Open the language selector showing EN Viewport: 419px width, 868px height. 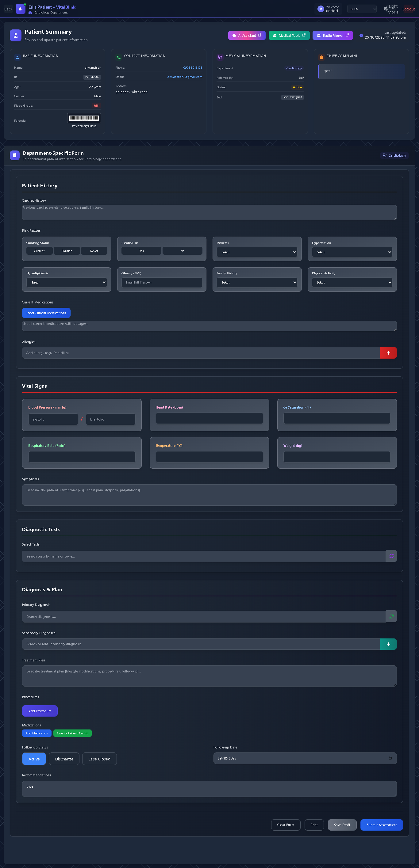[x=362, y=9]
